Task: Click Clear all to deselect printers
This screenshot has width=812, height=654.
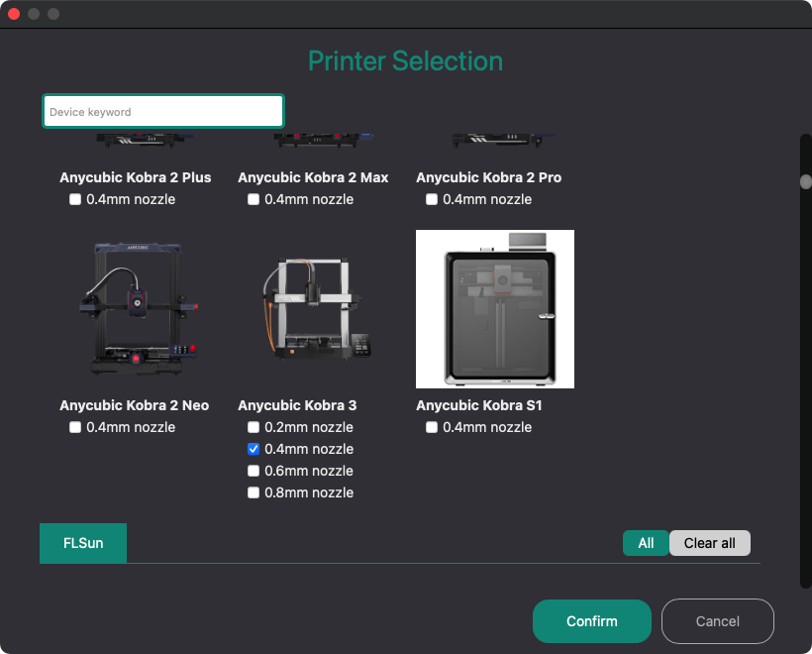Action: (x=709, y=543)
